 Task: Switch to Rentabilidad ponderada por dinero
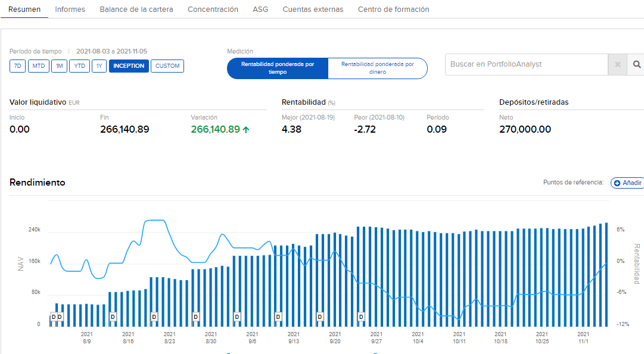click(377, 68)
